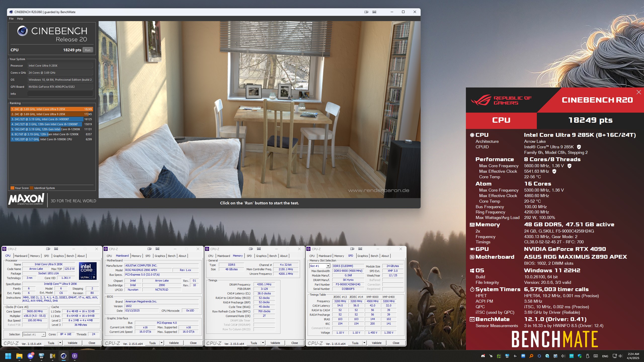Click first BenchMate title icon in CPU-Z Memory window
This screenshot has width=644, height=362.
(x=251, y=249)
